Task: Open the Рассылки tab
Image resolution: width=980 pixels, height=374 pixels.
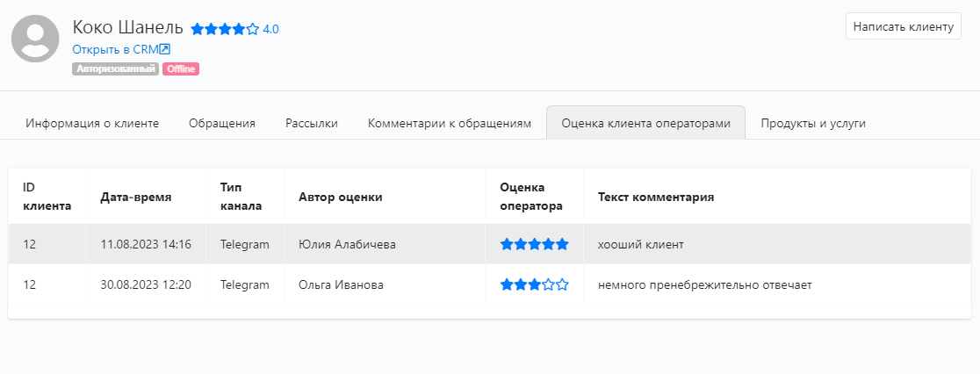Action: (312, 123)
